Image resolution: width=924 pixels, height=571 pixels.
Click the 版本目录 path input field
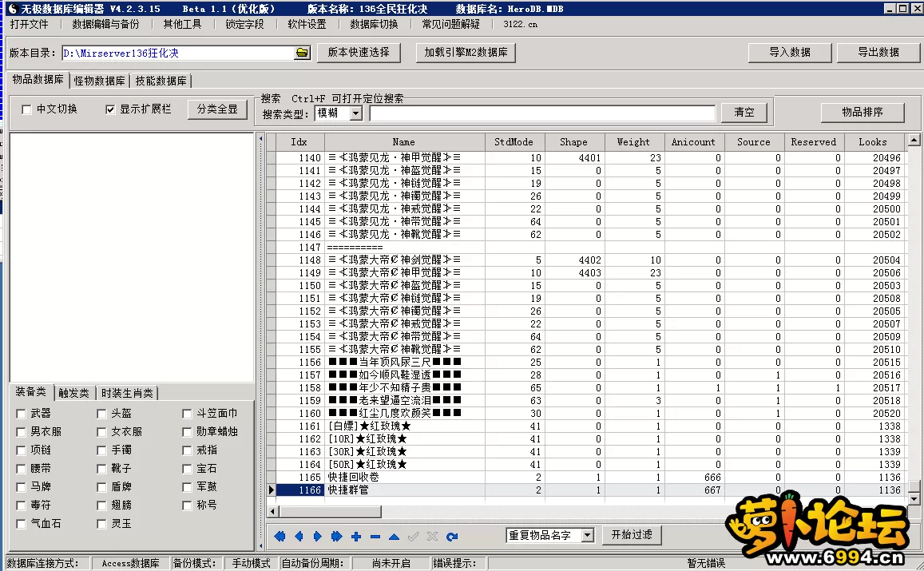[178, 53]
